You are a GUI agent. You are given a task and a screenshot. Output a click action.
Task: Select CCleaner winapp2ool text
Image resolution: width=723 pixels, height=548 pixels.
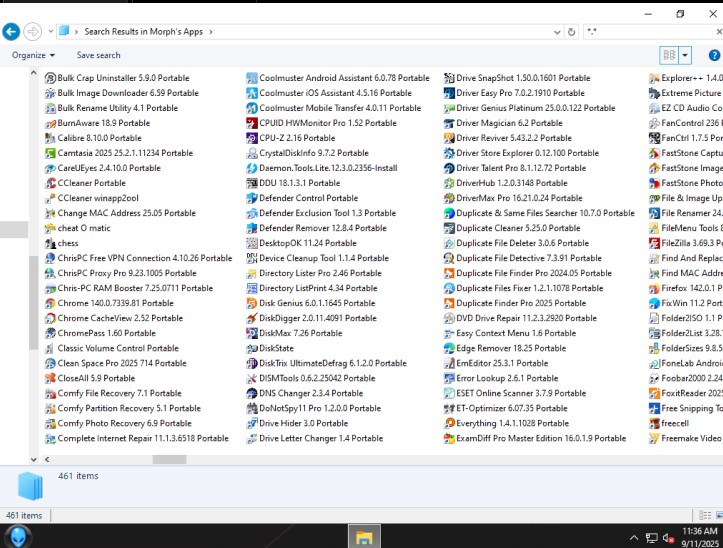98,198
